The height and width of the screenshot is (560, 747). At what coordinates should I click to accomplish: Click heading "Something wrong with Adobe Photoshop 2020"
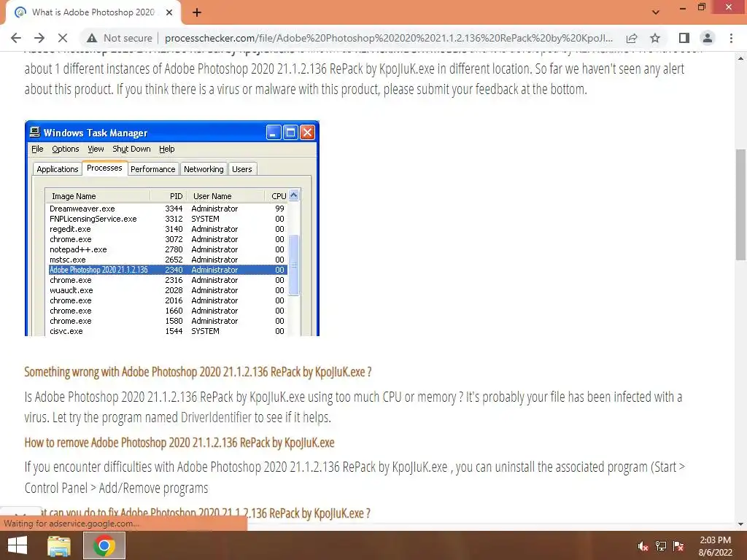(x=198, y=372)
